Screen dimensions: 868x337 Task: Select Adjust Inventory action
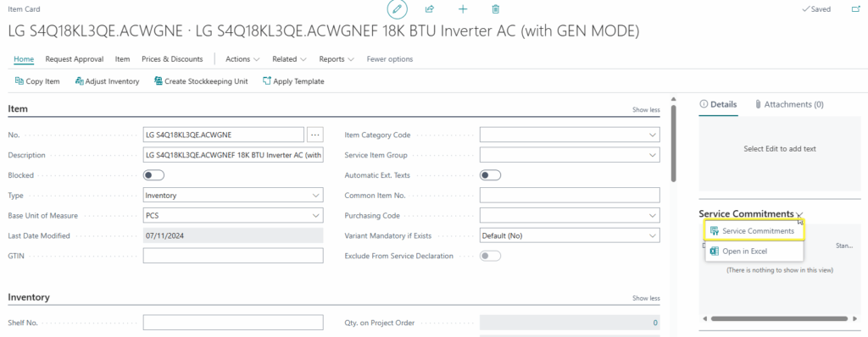[107, 81]
